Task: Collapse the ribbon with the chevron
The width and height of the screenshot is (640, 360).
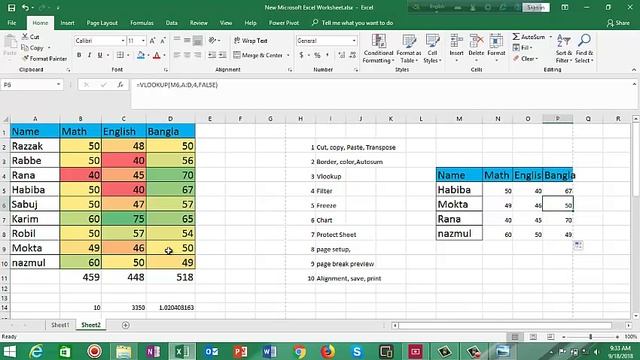Action: 633,70
